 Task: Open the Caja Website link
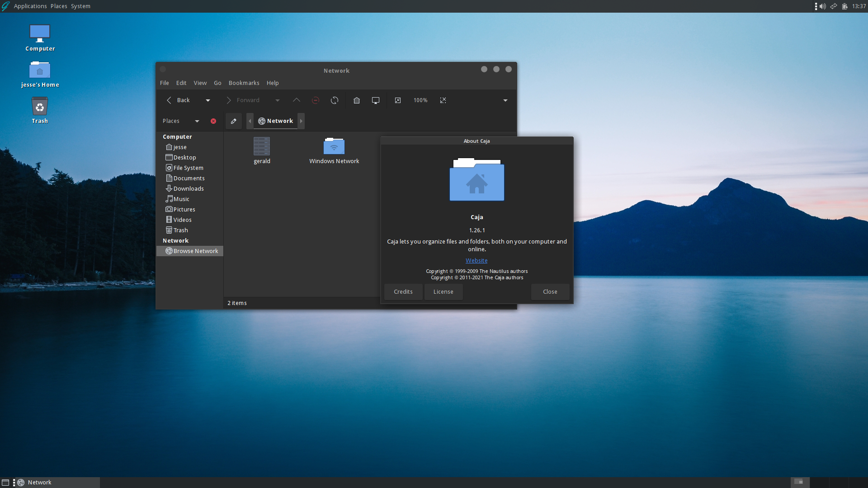[476, 261]
